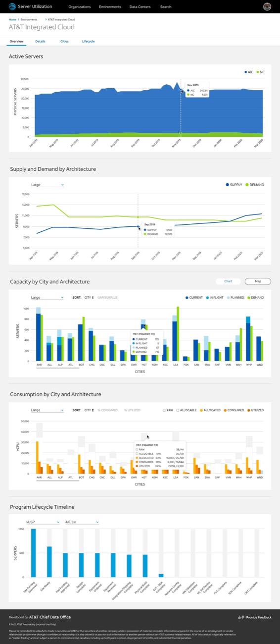Go to Home breadcrumb link
The height and width of the screenshot is (644, 280).
(x=12, y=19)
